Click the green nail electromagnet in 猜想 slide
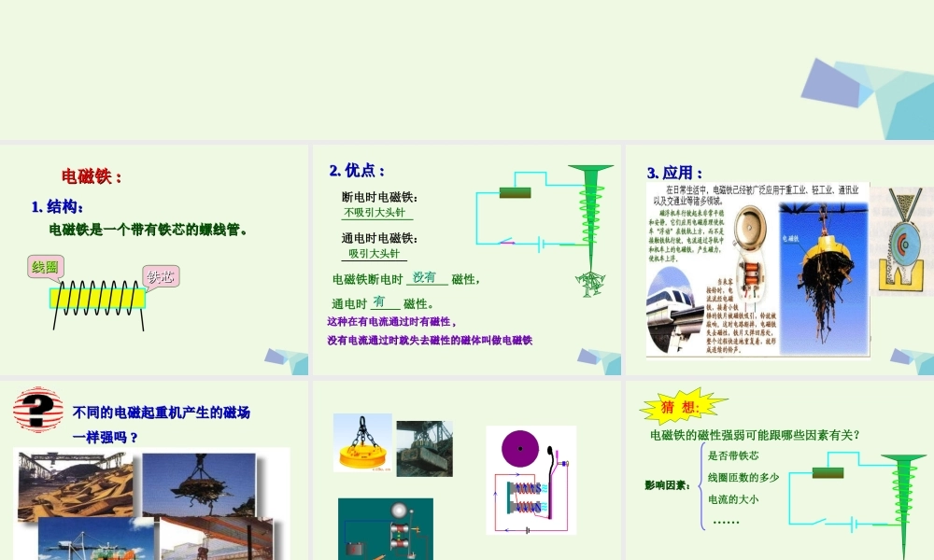Image resolution: width=934 pixels, height=560 pixels. (x=903, y=507)
